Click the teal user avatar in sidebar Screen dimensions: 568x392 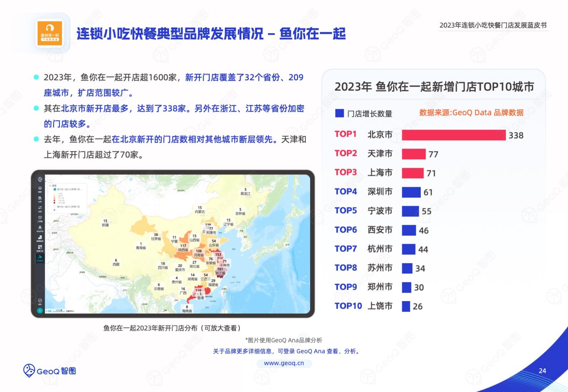click(x=40, y=310)
